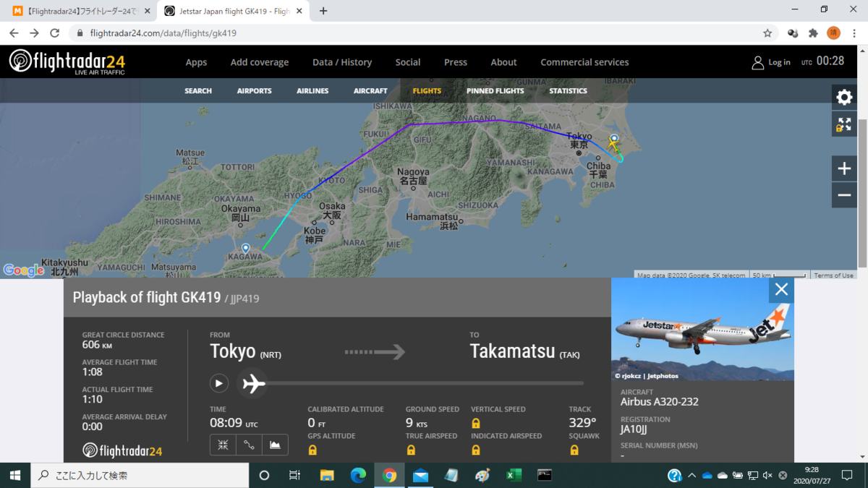Open Add coverage page
Viewport: 868px width, 488px height.
260,62
